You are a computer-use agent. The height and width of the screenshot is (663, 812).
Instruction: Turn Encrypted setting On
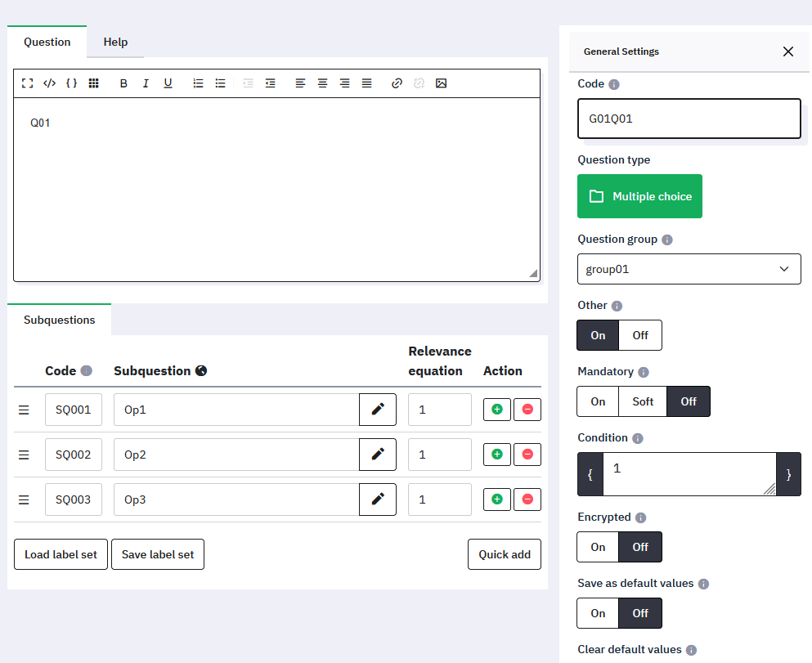598,547
